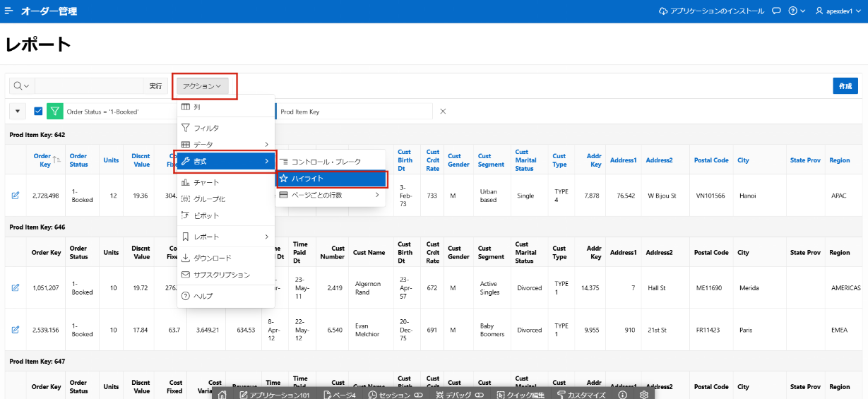868x399 pixels.
Task: Click the Region header in group 642
Action: [840, 160]
